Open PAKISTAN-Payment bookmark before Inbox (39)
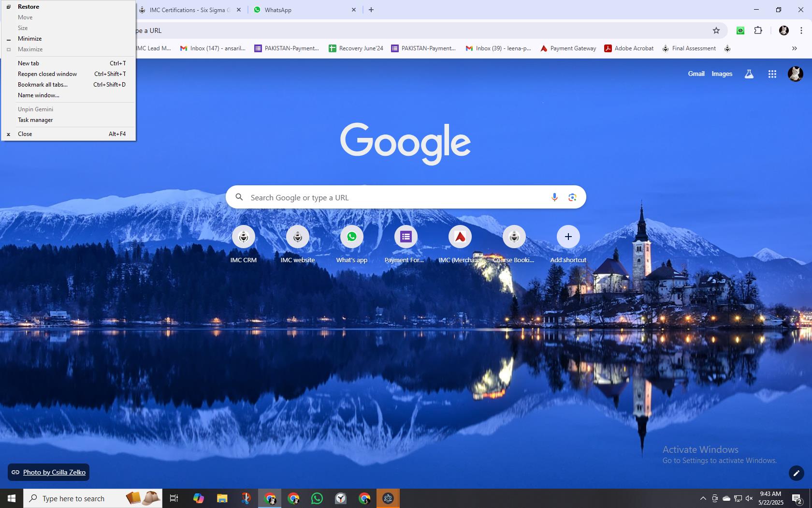The height and width of the screenshot is (508, 812). [x=423, y=48]
